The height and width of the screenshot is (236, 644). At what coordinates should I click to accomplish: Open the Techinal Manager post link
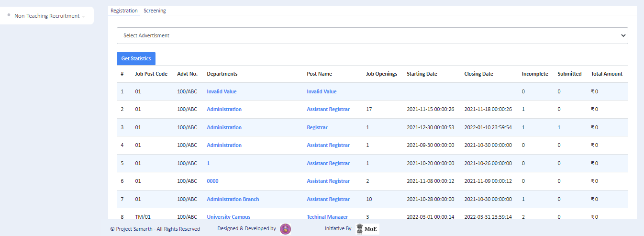[327, 217]
